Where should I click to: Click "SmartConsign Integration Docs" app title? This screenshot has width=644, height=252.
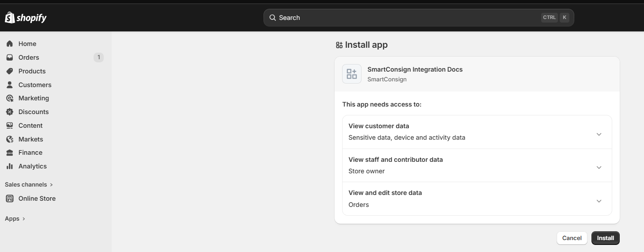point(415,69)
